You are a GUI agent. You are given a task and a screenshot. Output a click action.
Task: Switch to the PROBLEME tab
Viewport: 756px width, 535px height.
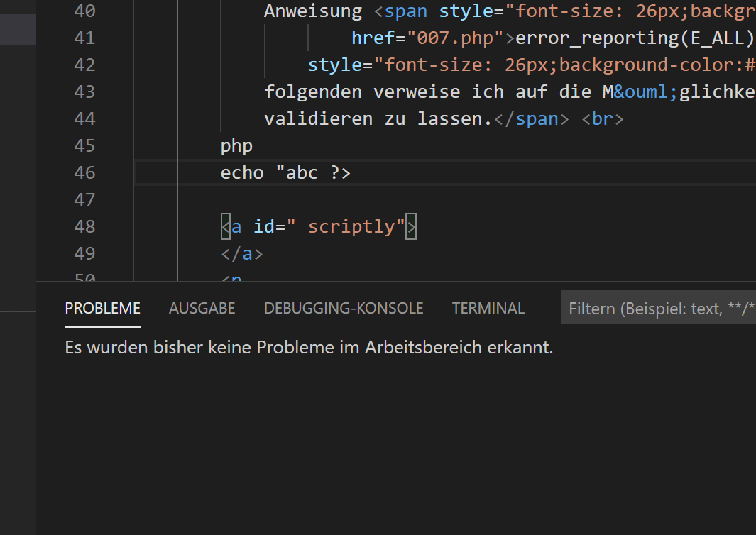pos(102,309)
